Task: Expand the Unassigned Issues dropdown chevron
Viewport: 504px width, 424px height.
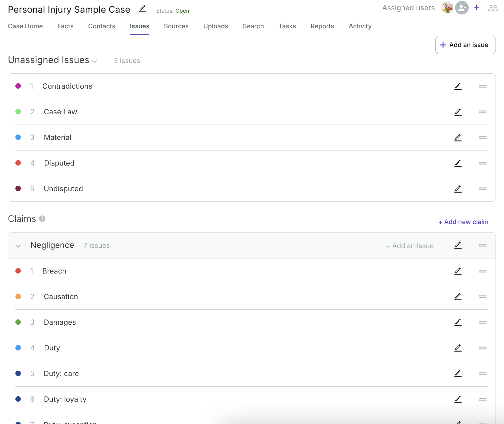Action: pyautogui.click(x=94, y=61)
